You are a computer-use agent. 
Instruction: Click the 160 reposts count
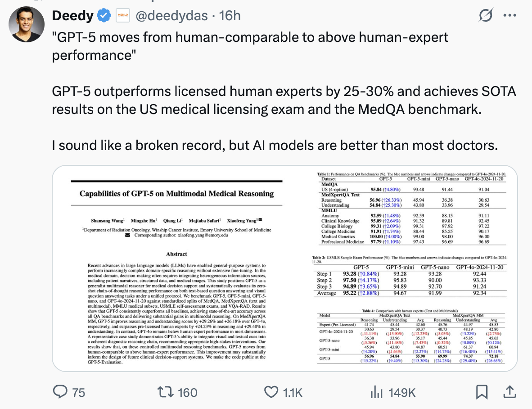188,393
